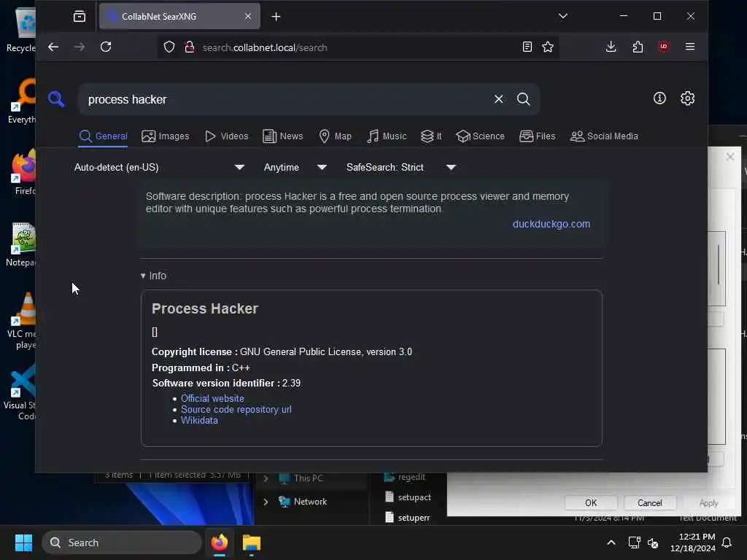The width and height of the screenshot is (747, 560).
Task: Open the extensions menu
Action: (x=638, y=47)
